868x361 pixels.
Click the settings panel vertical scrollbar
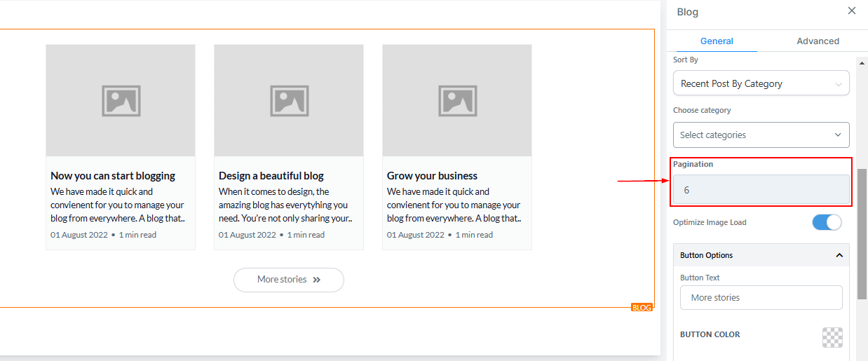click(862, 231)
